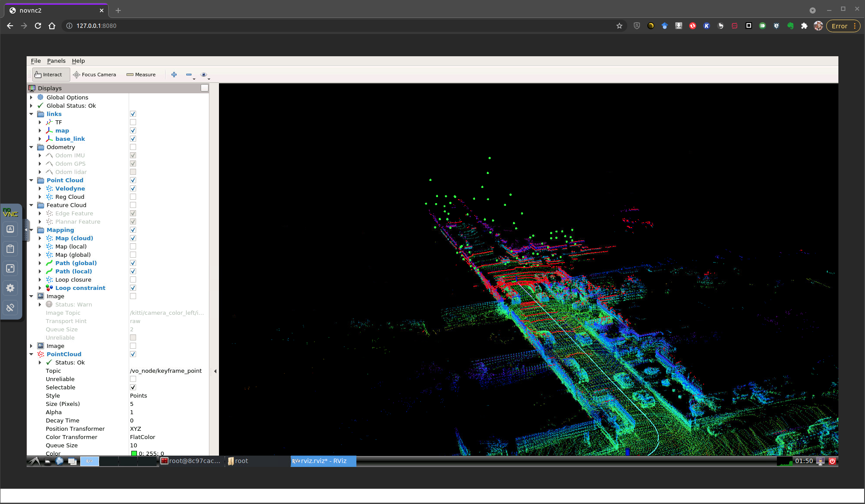Screen dimensions: 865x504
Task: Enable the Loop closure checkbox
Action: pyautogui.click(x=133, y=280)
